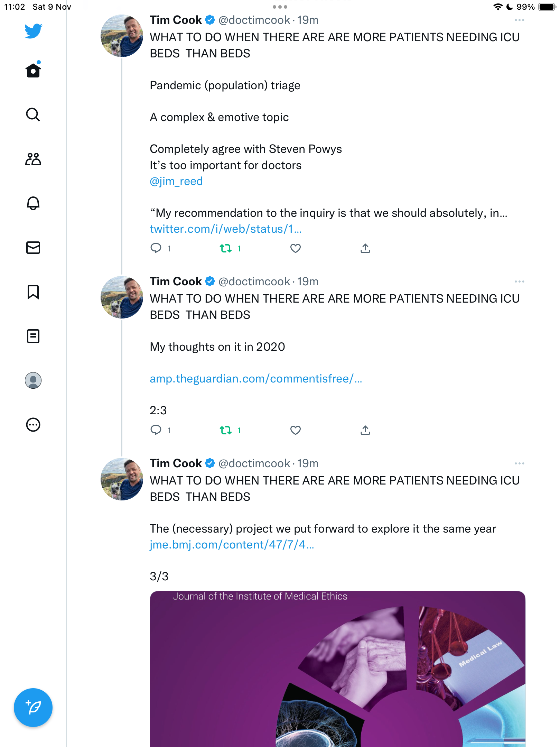Screen dimensions: 560x747
Task: Tap the compose new tweet button
Action: click(33, 708)
